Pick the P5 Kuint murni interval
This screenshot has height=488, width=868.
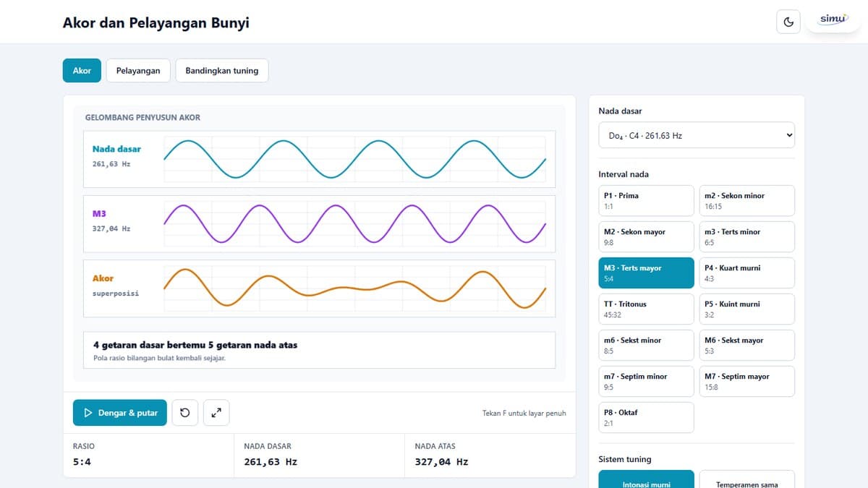[x=746, y=309]
